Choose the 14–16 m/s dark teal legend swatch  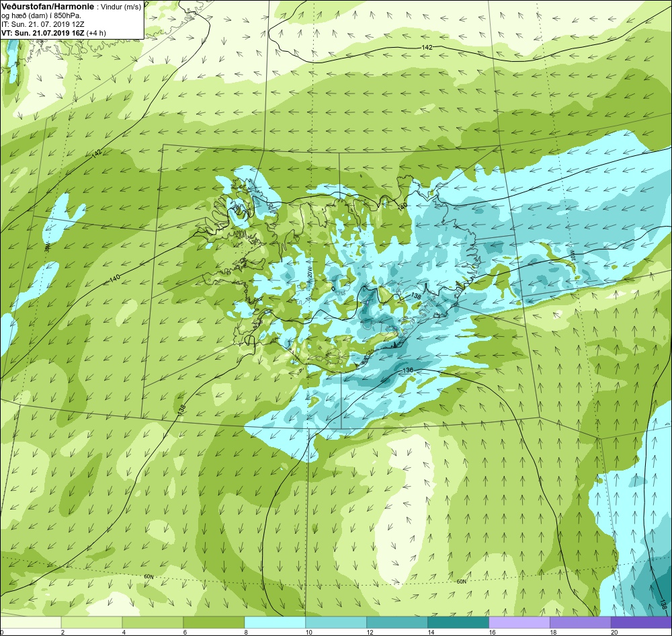pyautogui.click(x=458, y=622)
